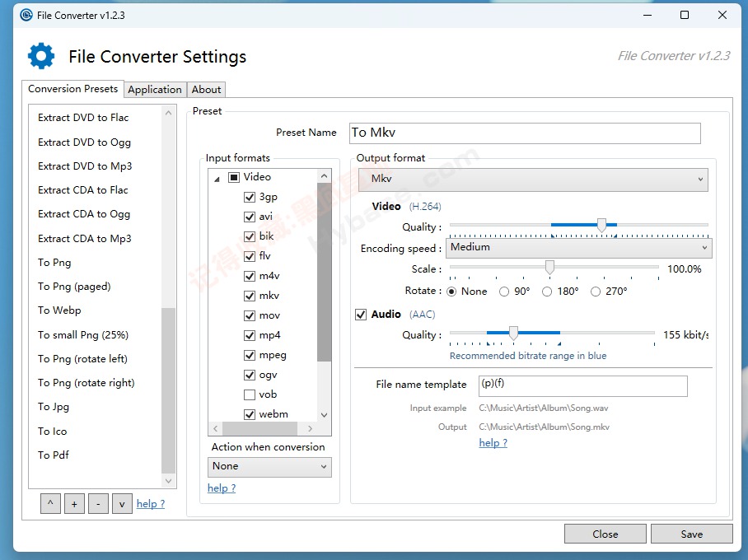The width and height of the screenshot is (748, 560).
Task: Click input formats horizontal scroll left arrow
Action: [215, 428]
